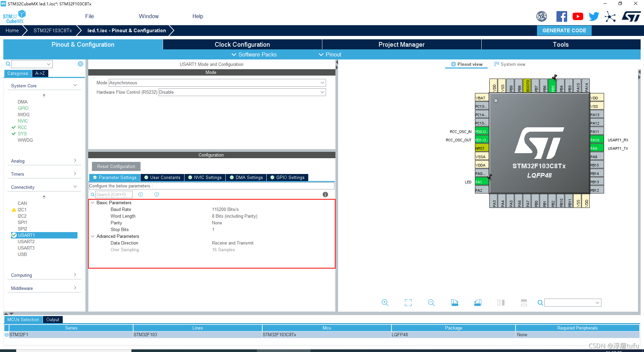
Task: Switch to Tools tab
Action: (x=561, y=44)
